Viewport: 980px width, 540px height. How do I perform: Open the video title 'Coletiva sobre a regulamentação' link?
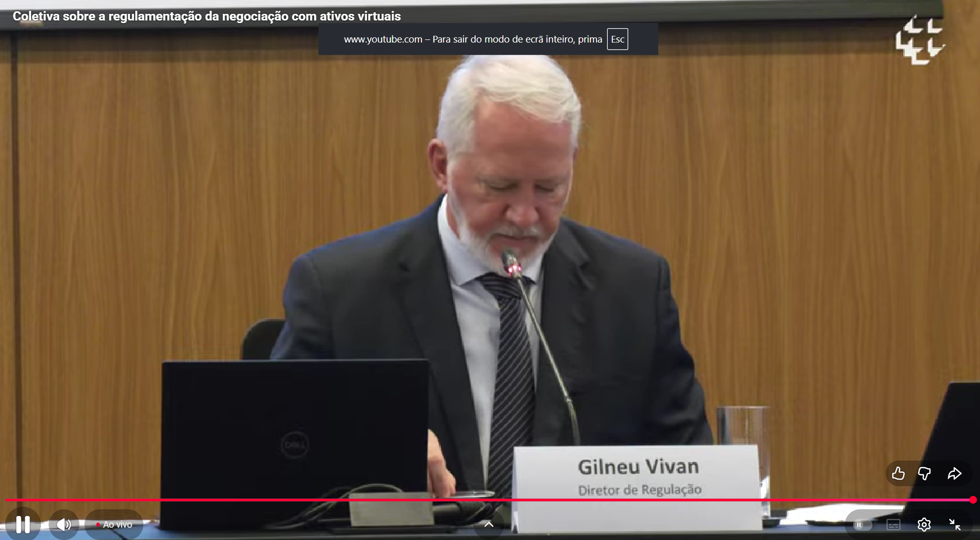206,16
